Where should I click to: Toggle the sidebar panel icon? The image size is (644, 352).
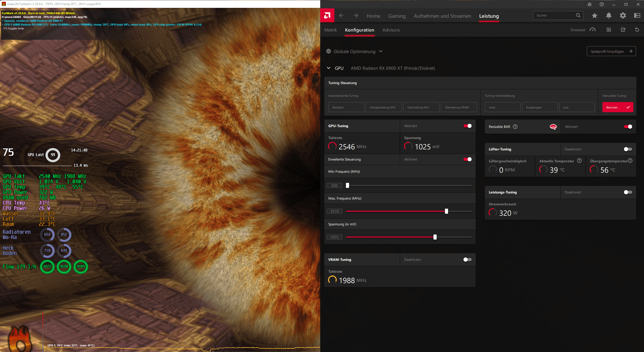point(637,16)
